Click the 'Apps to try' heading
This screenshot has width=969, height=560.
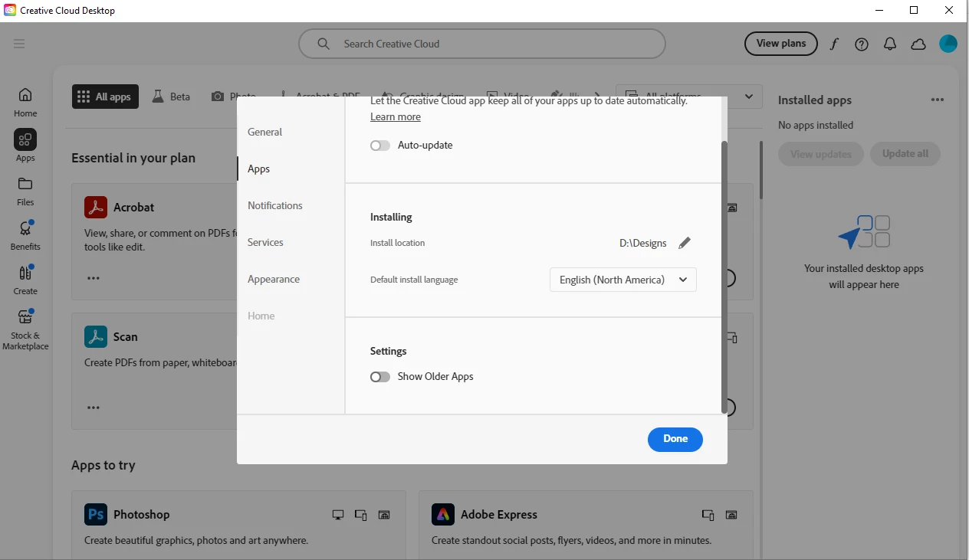[103, 465]
